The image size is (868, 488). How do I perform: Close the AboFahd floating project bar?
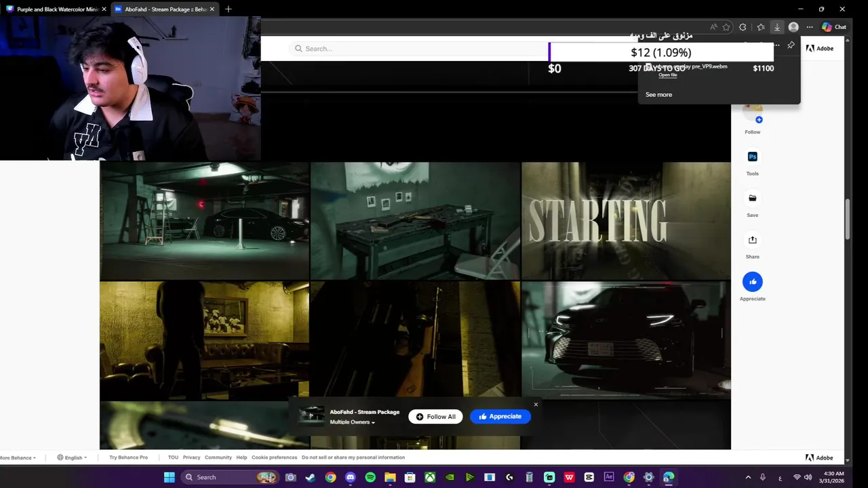(x=536, y=405)
